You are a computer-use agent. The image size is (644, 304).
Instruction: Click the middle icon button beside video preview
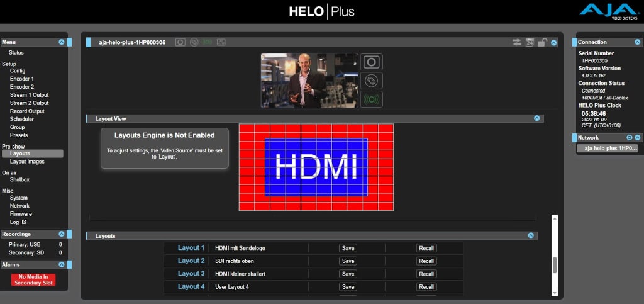pyautogui.click(x=372, y=81)
